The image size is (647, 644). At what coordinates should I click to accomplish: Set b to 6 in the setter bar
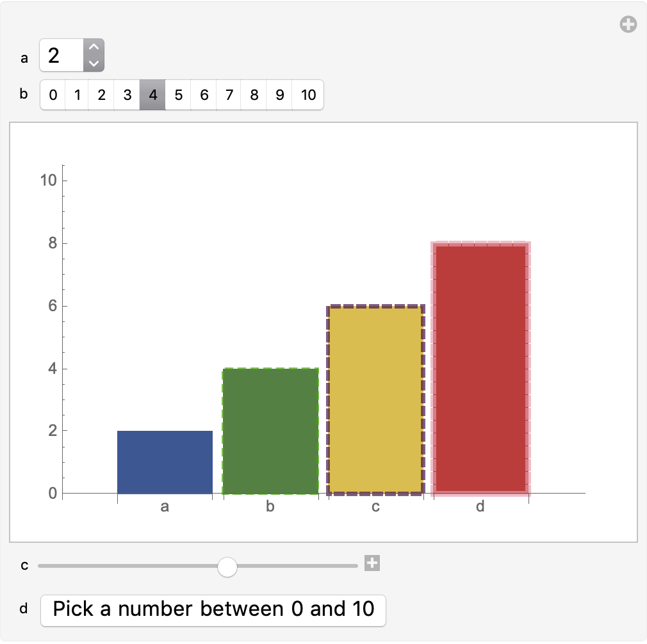coord(204,95)
